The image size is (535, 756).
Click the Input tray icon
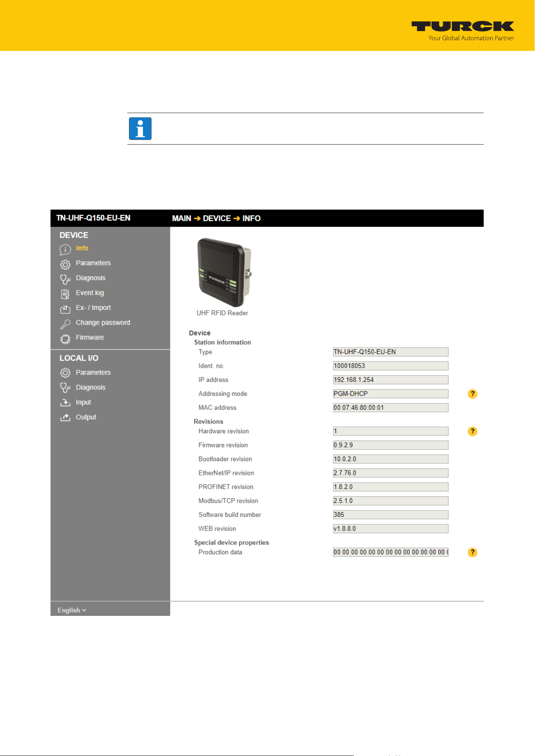tap(65, 403)
